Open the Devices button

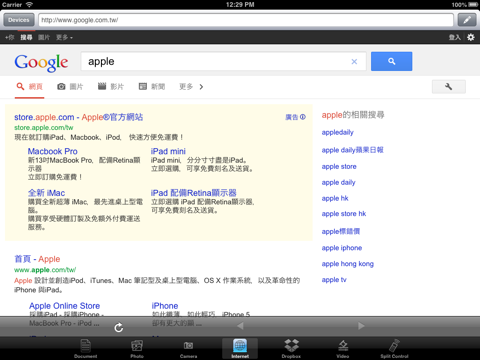point(19,20)
